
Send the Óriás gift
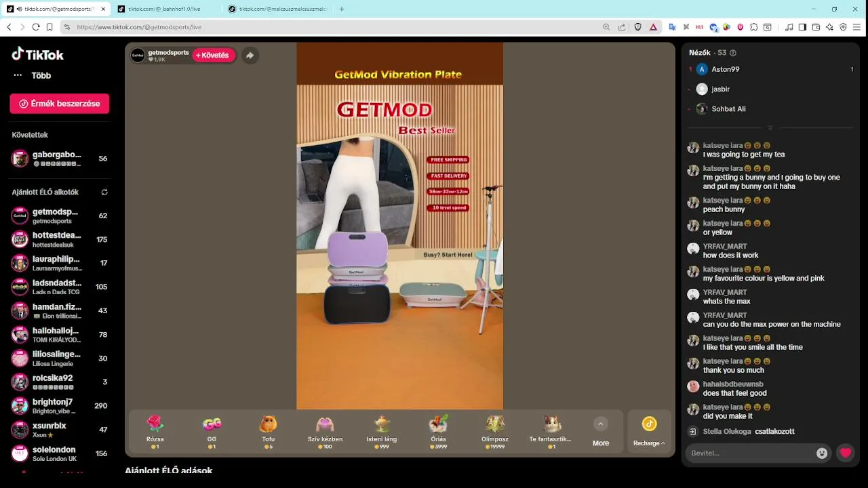pyautogui.click(x=437, y=432)
